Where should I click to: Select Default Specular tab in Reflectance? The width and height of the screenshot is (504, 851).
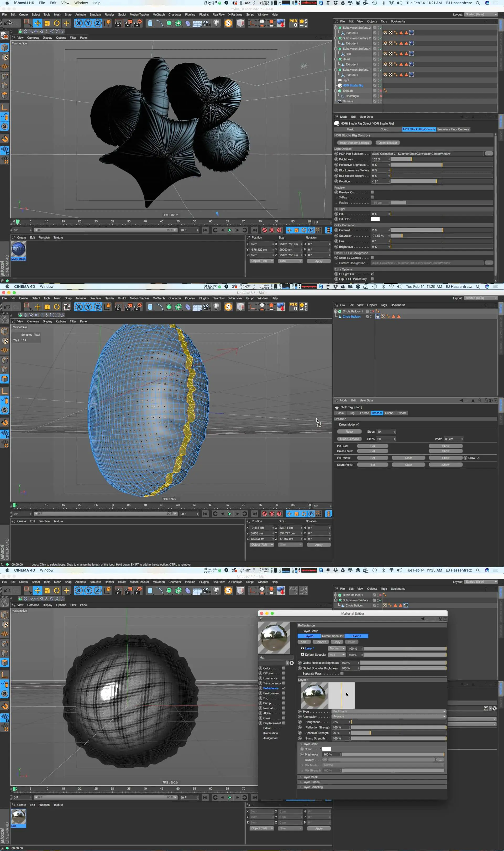333,636
